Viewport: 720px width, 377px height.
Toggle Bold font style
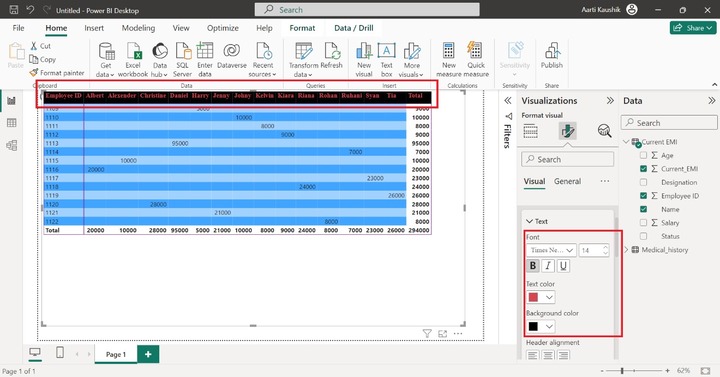tap(533, 266)
